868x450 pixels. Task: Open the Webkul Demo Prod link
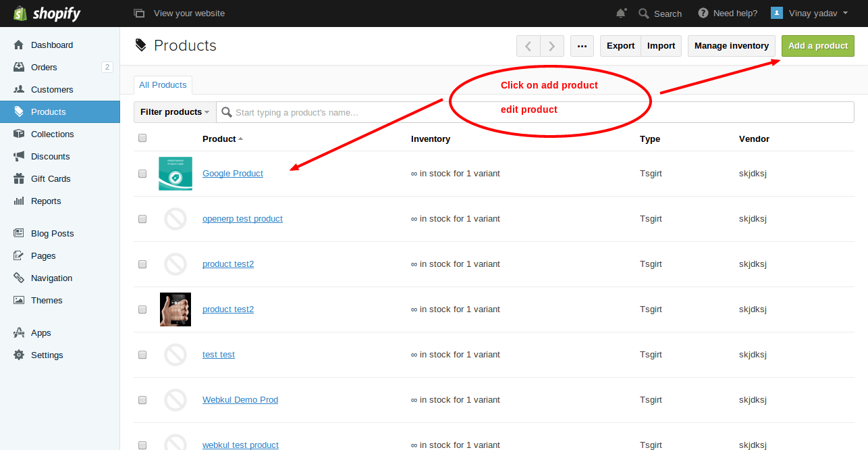click(240, 400)
